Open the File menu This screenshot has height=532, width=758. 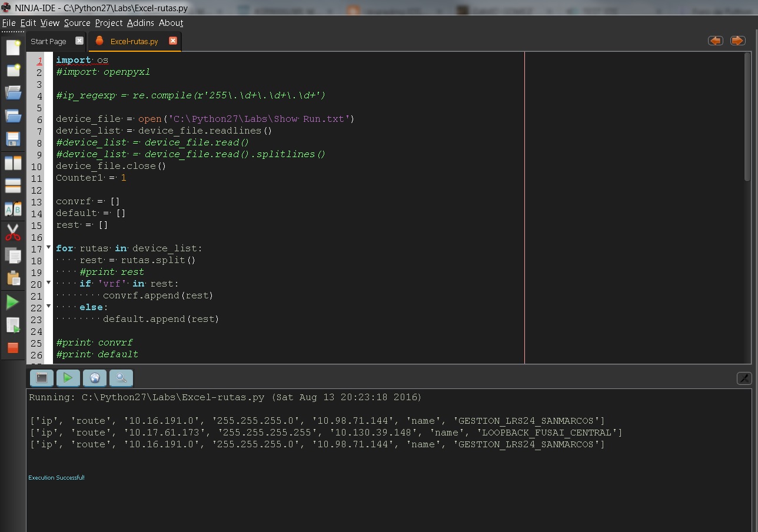point(9,23)
